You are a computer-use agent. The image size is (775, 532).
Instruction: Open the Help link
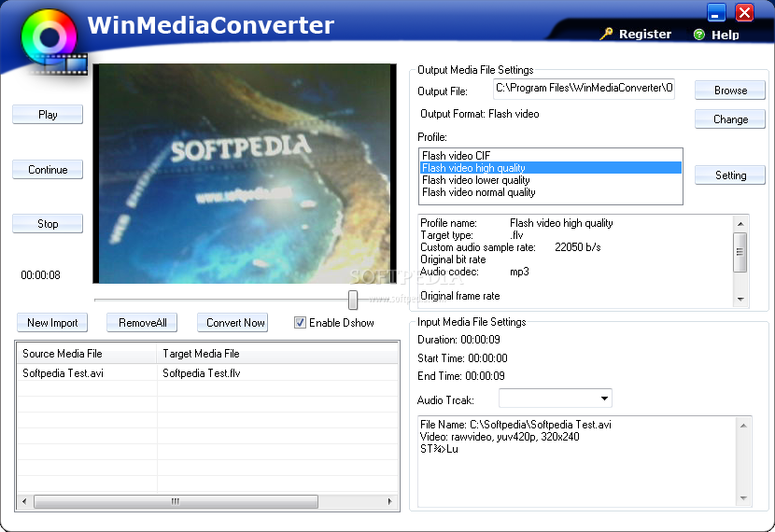tap(726, 35)
